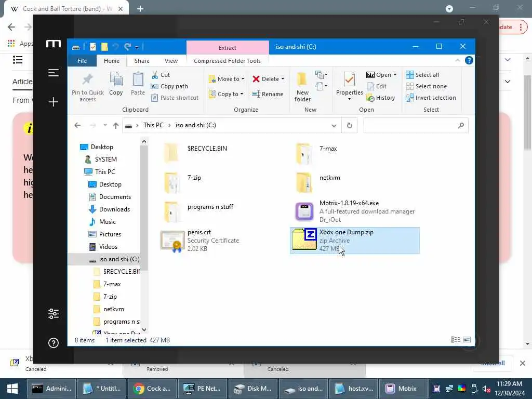The height and width of the screenshot is (399, 532).
Task: Click the New folder icon
Action: click(302, 79)
